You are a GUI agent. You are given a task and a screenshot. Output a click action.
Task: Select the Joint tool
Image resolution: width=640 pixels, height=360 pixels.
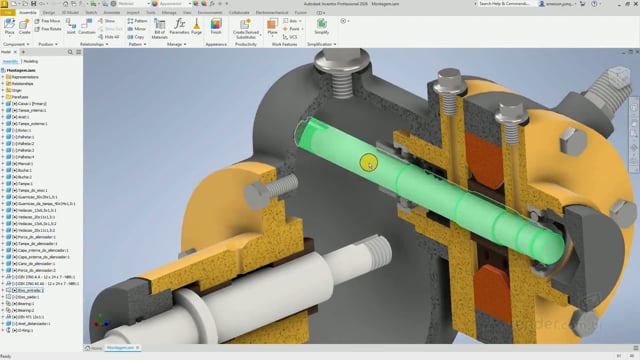[x=71, y=27]
